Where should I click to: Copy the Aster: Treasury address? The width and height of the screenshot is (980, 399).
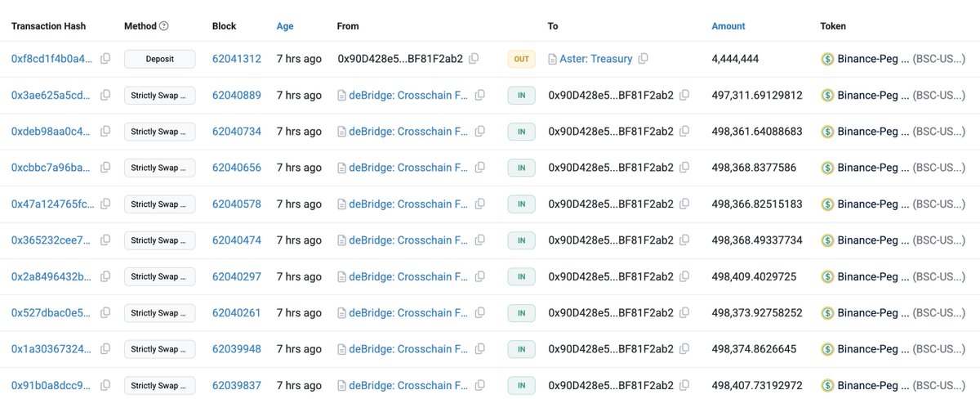(644, 59)
